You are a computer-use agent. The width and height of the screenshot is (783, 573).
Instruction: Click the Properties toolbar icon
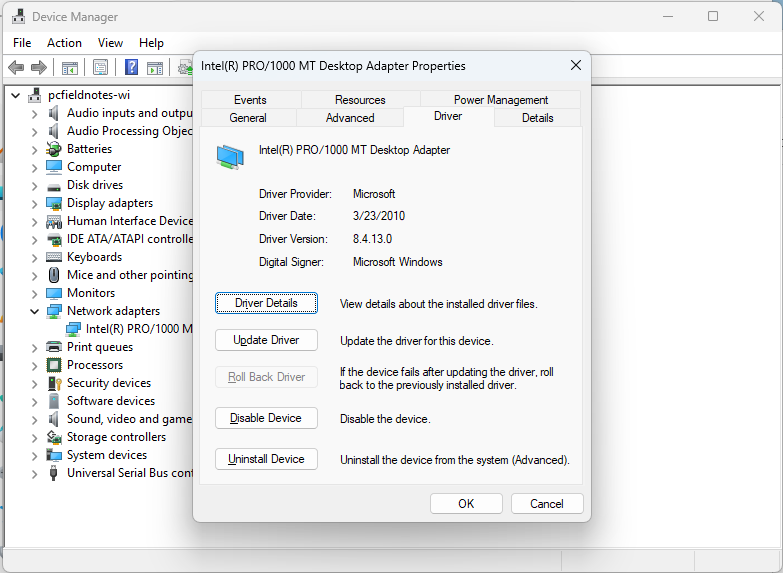coord(100,67)
